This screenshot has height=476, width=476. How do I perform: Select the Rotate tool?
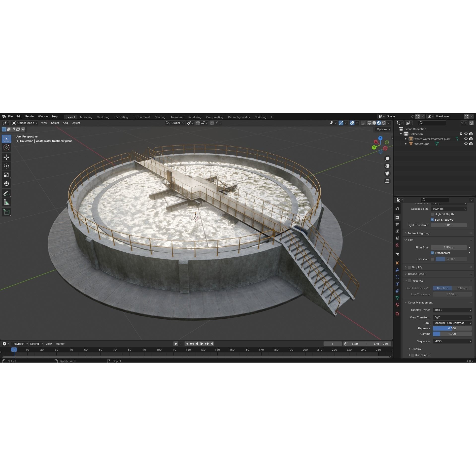click(6, 166)
